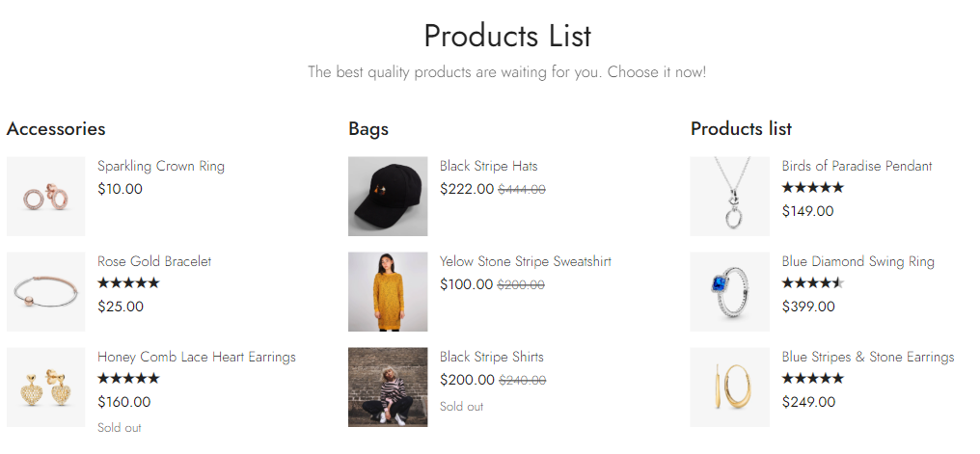Open Blue Stripes & Stone Earrings image
Screen dimensions: 980x454
tap(729, 387)
